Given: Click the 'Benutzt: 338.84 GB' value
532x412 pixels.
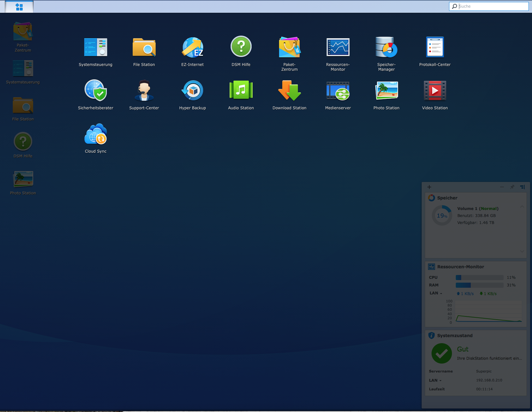Looking at the screenshot, I should point(477,216).
